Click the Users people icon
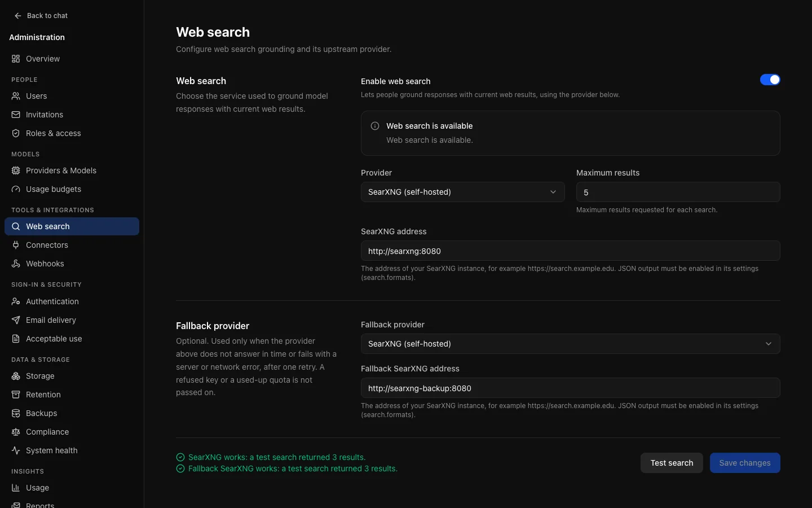 coord(16,96)
